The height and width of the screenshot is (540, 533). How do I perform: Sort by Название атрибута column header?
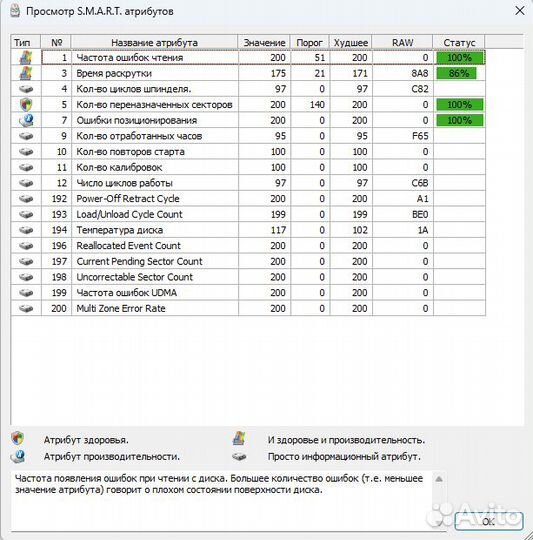155,42
